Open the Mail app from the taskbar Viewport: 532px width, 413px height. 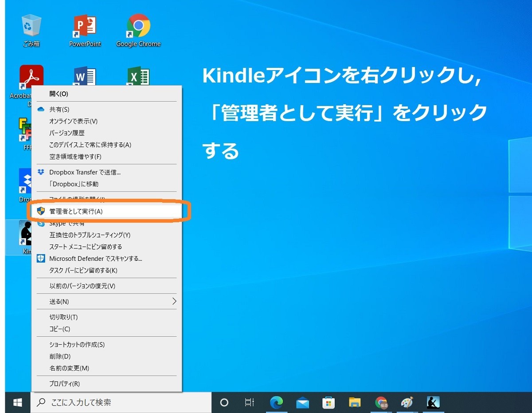click(x=302, y=402)
